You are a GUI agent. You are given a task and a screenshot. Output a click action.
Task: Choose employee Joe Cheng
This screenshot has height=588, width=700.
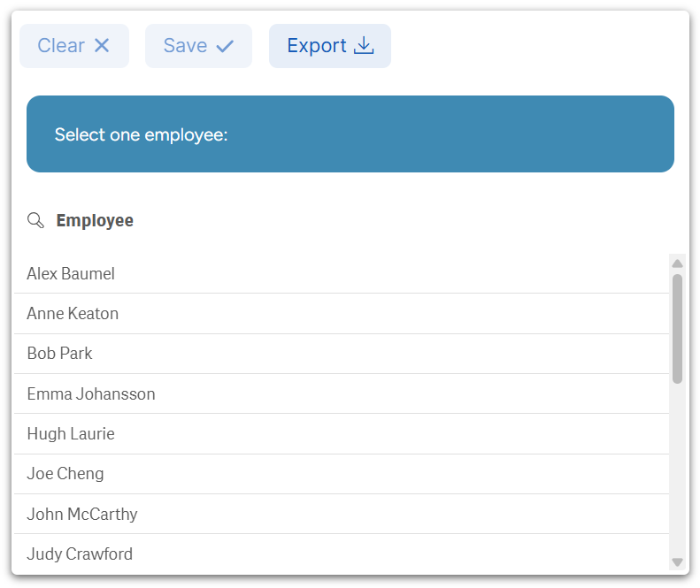tap(65, 474)
